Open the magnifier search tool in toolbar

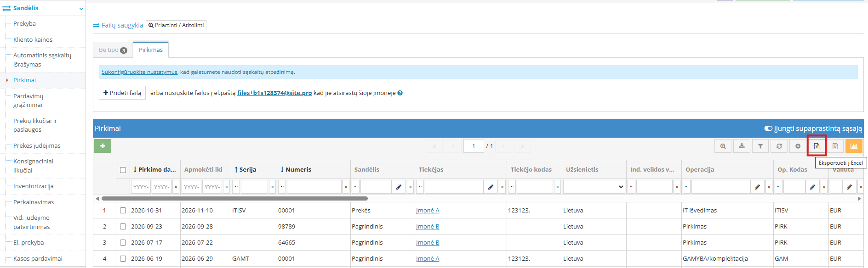[x=723, y=146]
